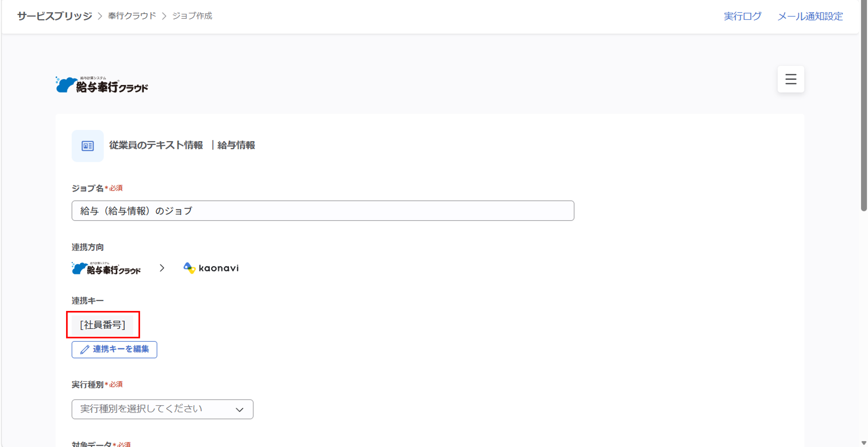
Task: Click the ジョブ名 input field
Action: [x=323, y=211]
